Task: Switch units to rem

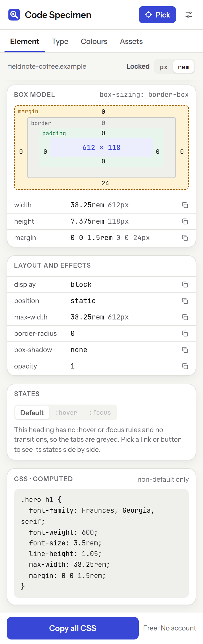Action: (184, 67)
